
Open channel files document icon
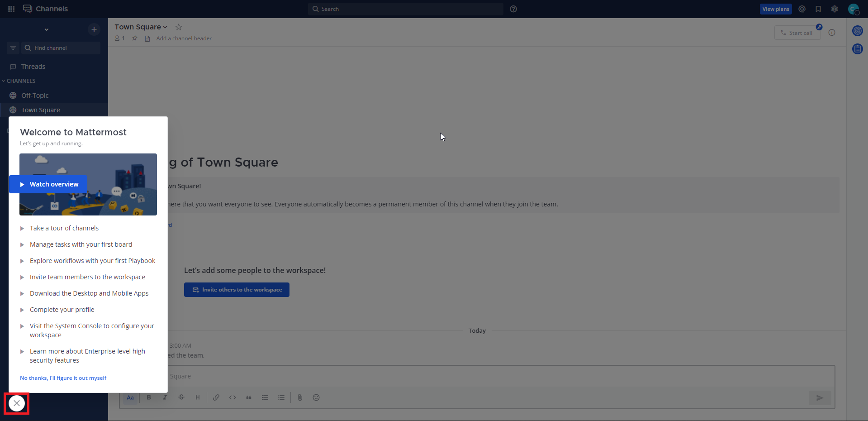point(147,38)
